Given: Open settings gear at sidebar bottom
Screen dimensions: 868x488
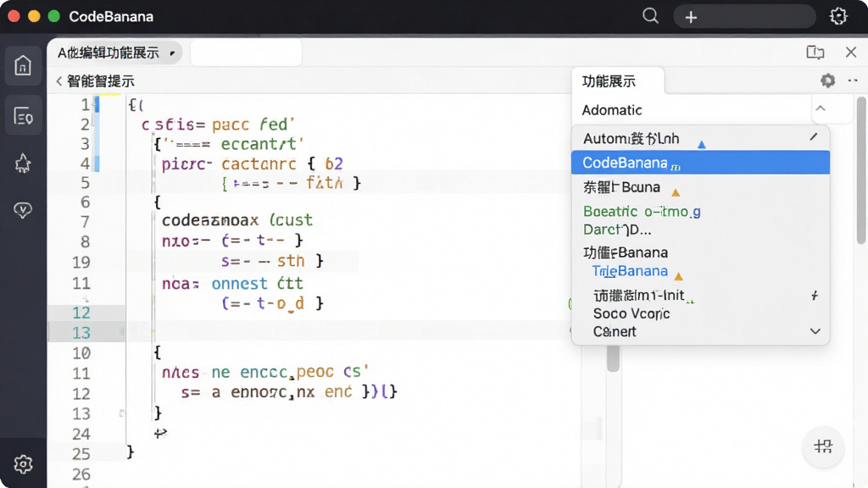Looking at the screenshot, I should [x=23, y=463].
